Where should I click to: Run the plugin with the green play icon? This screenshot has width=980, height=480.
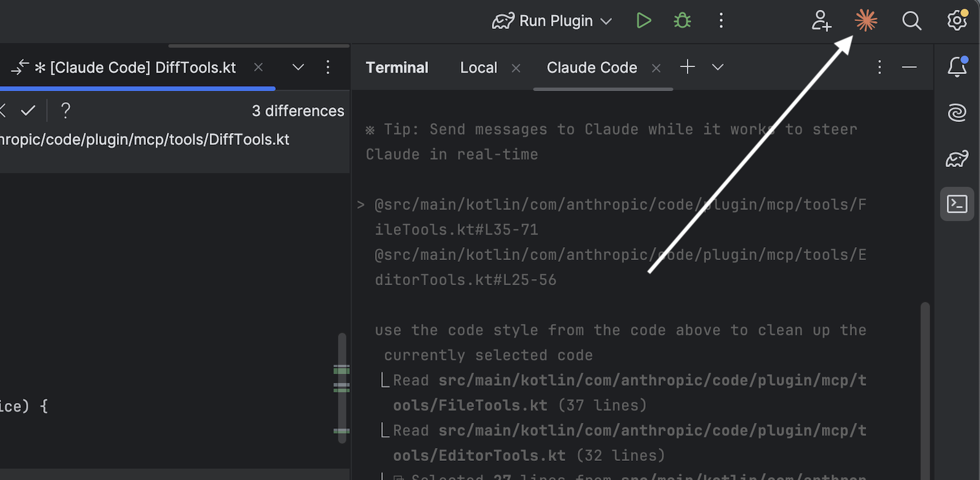point(643,21)
